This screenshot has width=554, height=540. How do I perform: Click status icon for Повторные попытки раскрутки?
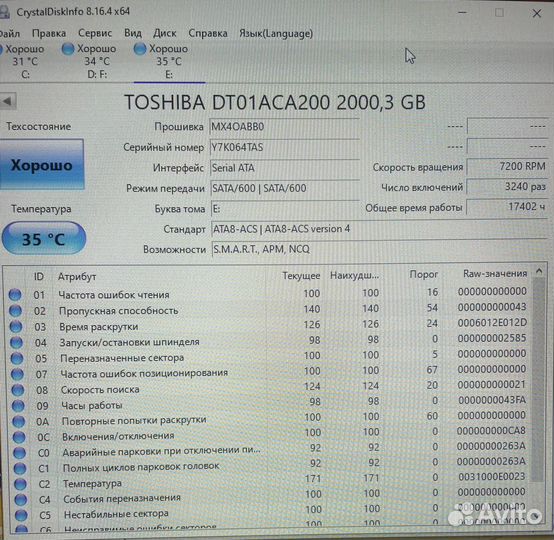pyautogui.click(x=19, y=421)
